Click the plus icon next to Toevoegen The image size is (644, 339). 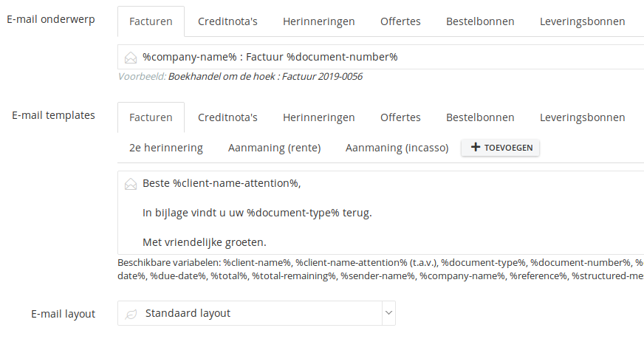[475, 147]
